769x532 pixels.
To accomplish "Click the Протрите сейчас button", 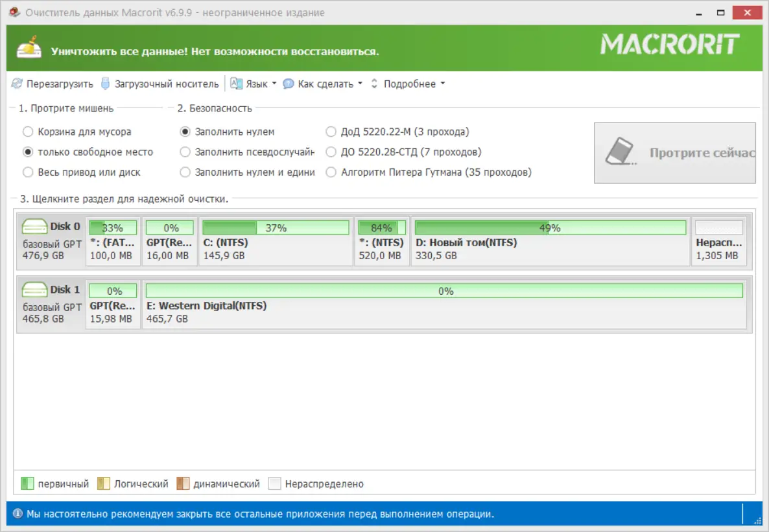I will [x=675, y=153].
